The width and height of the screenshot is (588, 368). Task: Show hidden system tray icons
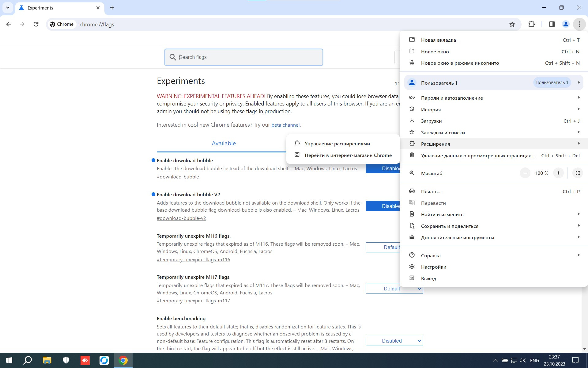point(495,360)
